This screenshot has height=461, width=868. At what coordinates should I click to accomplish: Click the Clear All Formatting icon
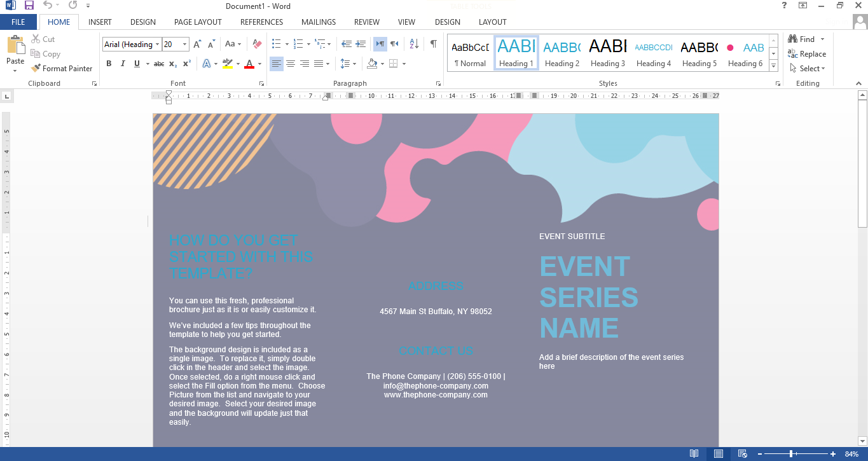(x=257, y=44)
